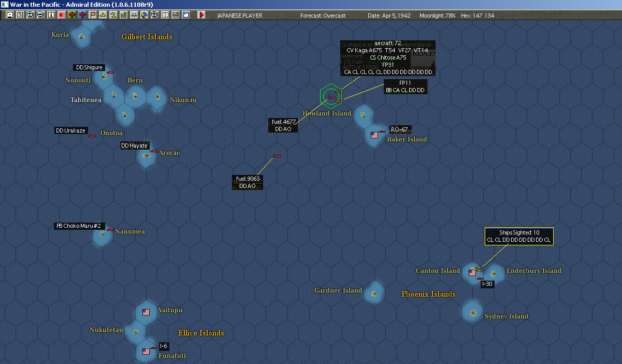
Task: Click US flag on Canton Island
Action: click(x=472, y=272)
